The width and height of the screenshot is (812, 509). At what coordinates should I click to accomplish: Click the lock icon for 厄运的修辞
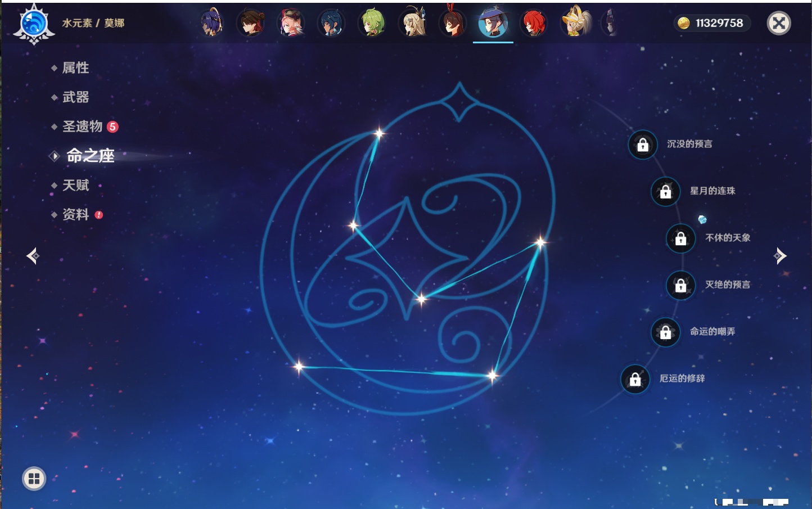coord(635,379)
